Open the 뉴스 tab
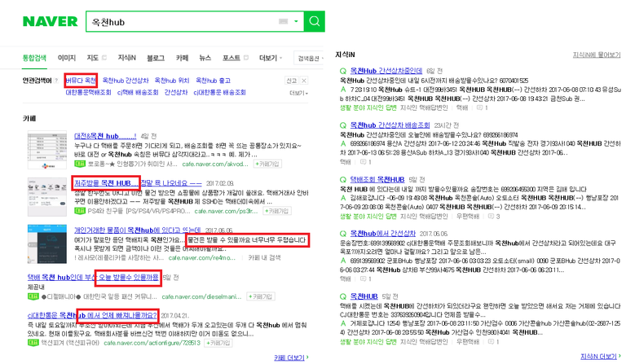This screenshot has height=364, width=626. point(205,58)
